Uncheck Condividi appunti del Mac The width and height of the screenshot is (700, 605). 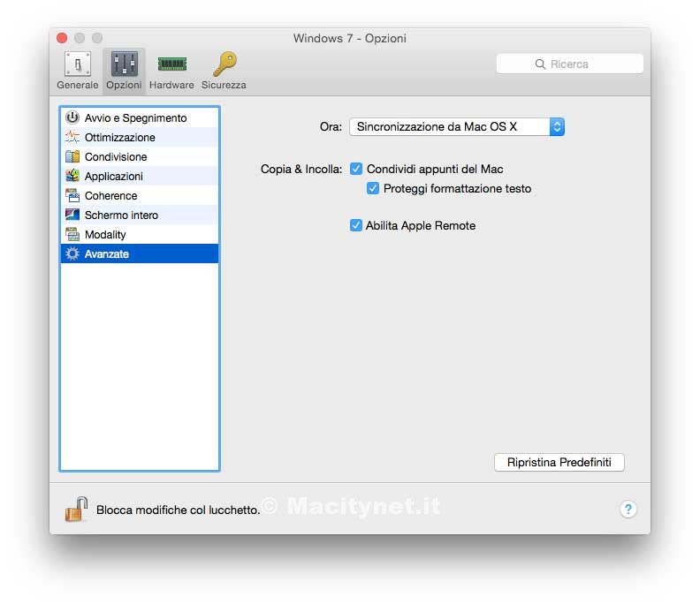(356, 169)
